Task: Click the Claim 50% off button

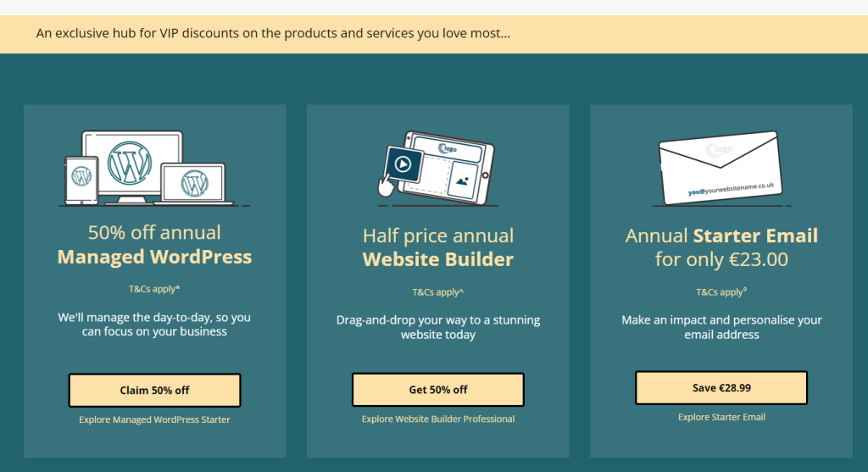Action: click(x=154, y=390)
